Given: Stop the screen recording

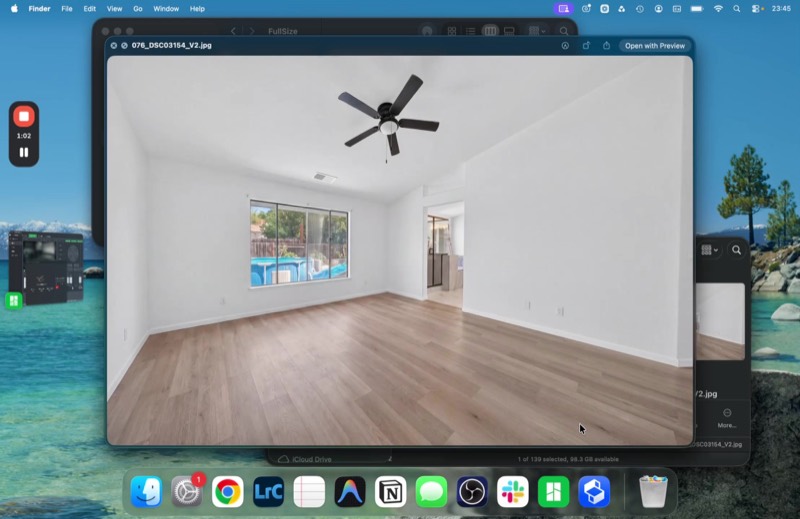Looking at the screenshot, I should pyautogui.click(x=23, y=116).
